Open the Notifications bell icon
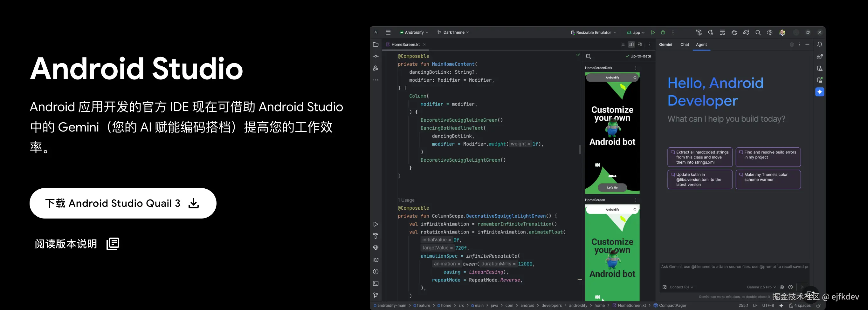This screenshot has width=868, height=310. tap(819, 44)
